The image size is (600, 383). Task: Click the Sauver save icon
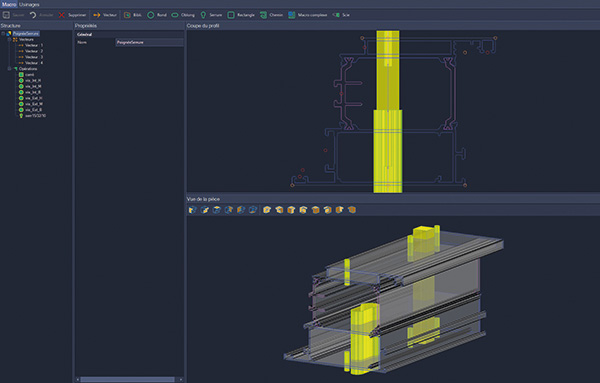click(x=6, y=15)
